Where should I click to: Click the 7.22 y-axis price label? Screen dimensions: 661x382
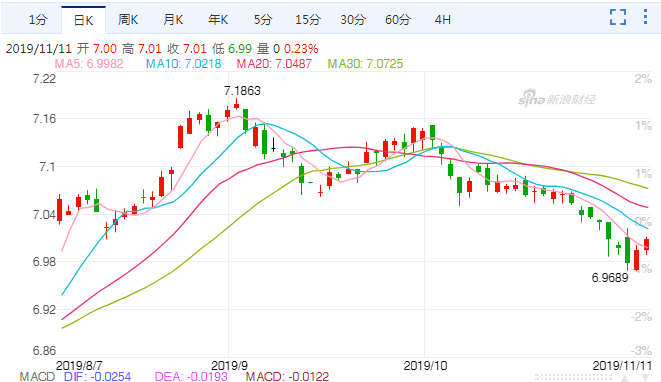click(x=44, y=79)
